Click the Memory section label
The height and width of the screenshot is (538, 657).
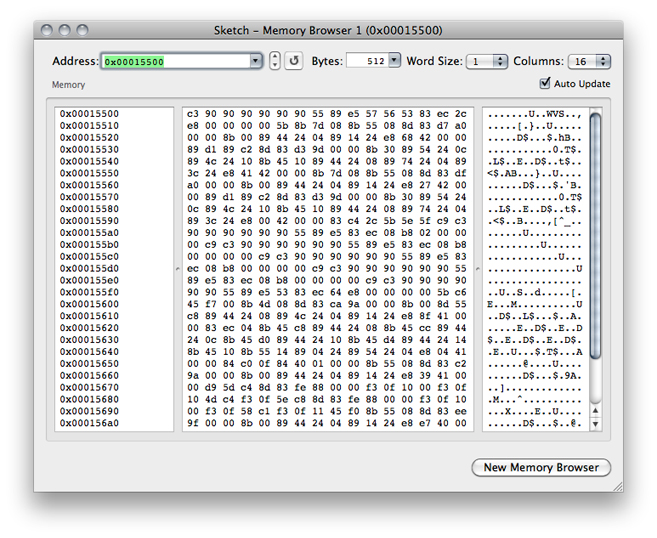(68, 85)
